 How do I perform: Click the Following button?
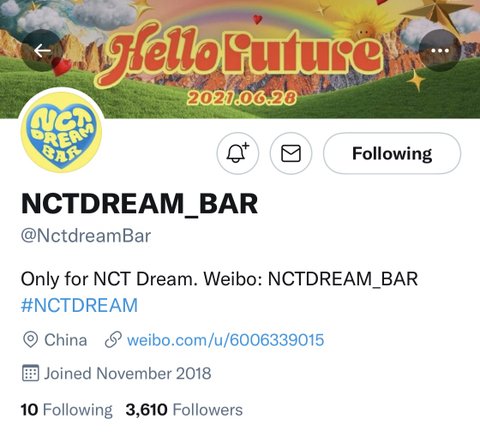click(392, 153)
